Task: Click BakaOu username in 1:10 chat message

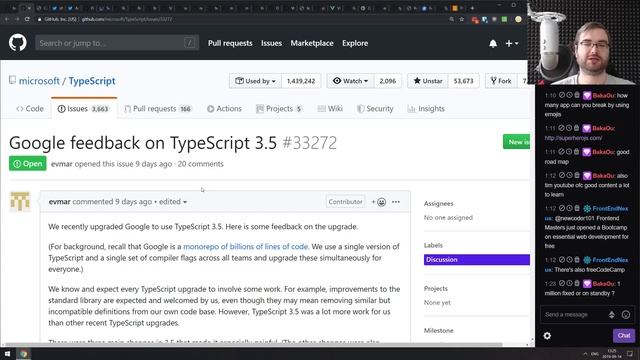Action: point(603,95)
